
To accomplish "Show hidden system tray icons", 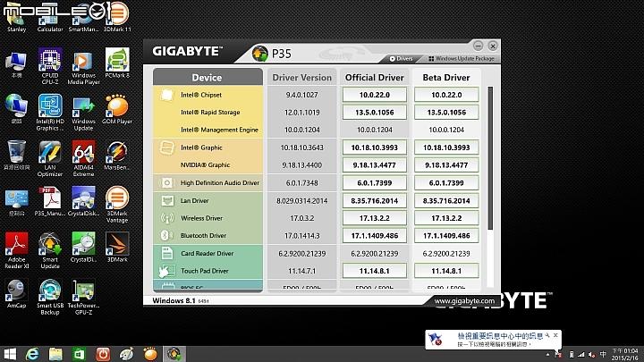I will 547,354.
